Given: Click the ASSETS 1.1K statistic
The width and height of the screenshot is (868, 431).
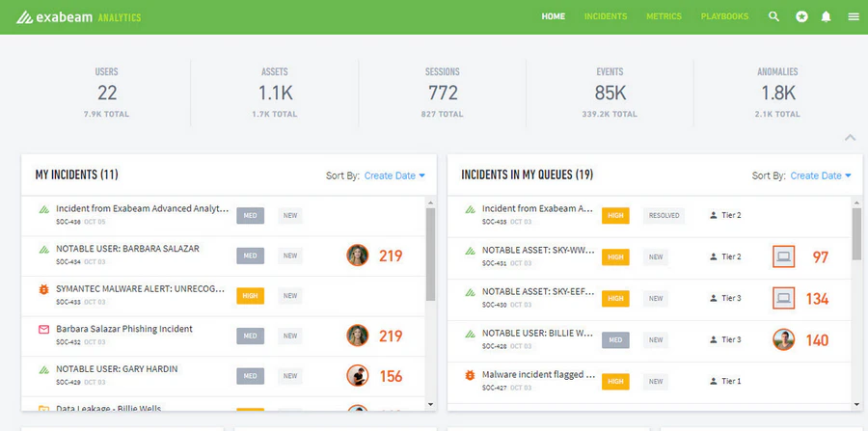Looking at the screenshot, I should pyautogui.click(x=275, y=93).
